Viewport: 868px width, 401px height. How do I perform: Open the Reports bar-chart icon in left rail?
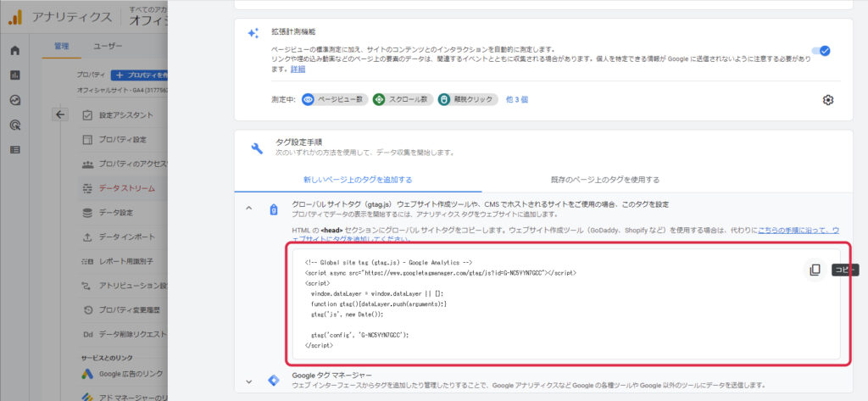coord(15,75)
